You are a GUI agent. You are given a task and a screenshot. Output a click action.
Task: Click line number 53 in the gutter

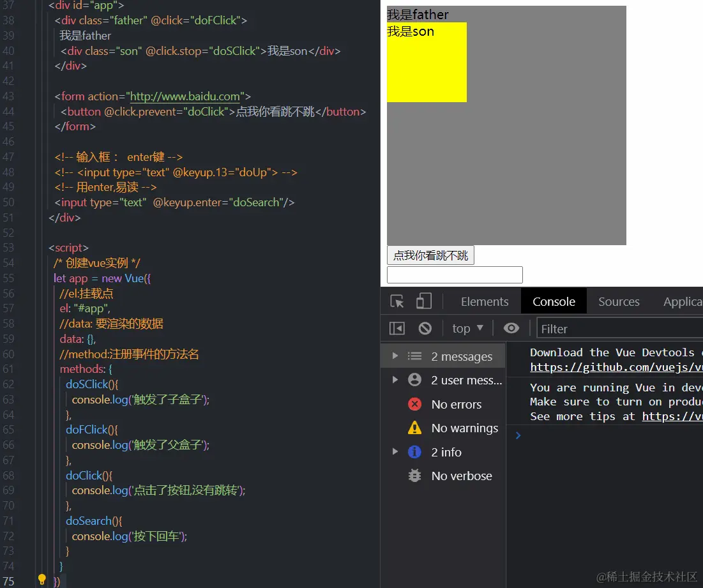[8, 248]
